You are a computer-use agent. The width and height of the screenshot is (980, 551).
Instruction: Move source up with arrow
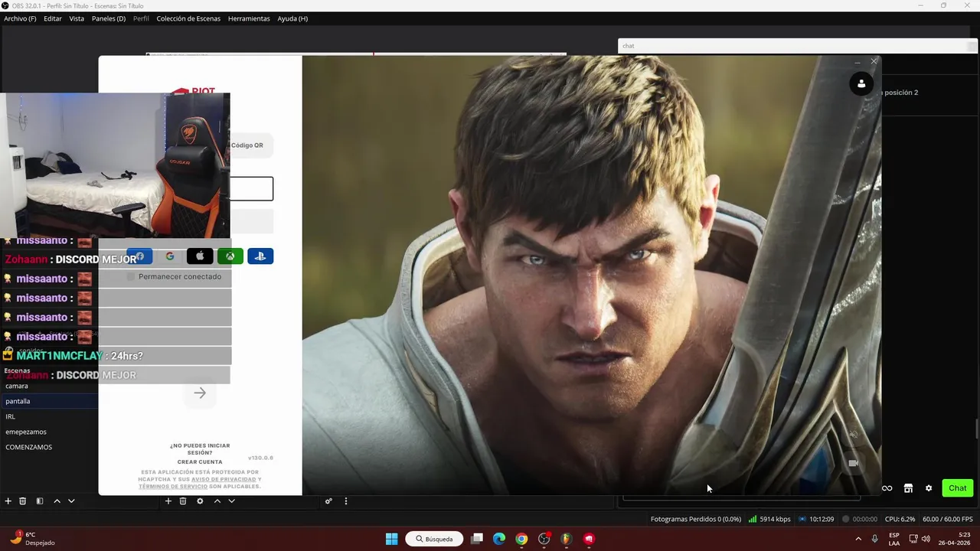point(217,501)
